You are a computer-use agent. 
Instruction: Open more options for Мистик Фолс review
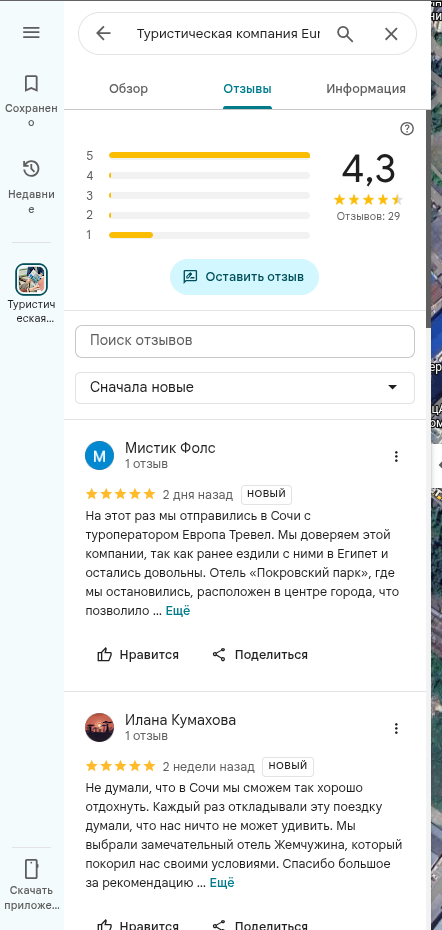(x=396, y=456)
